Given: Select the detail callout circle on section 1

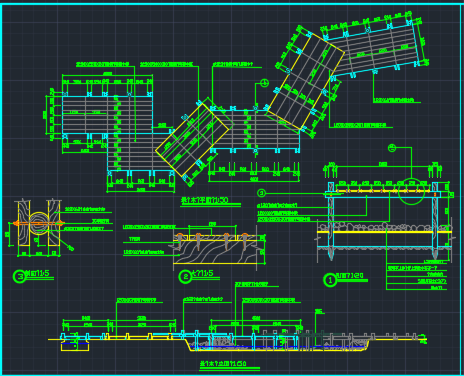Looking at the screenshot, I should (412, 191).
